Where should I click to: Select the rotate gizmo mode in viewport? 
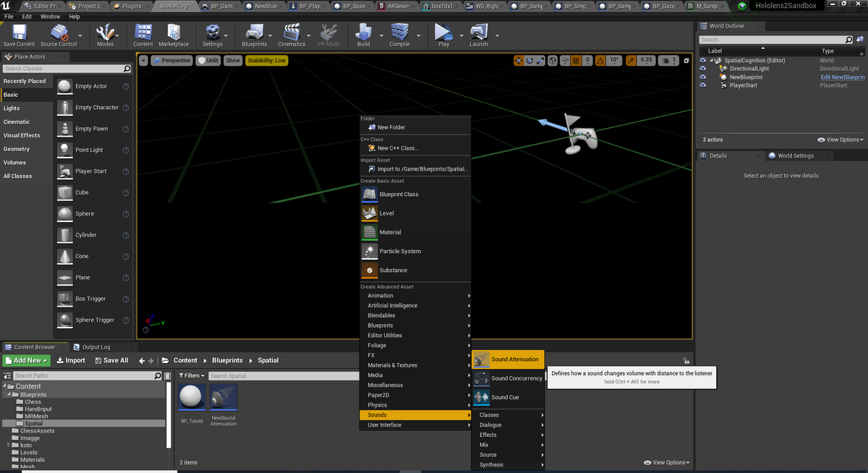click(x=529, y=60)
